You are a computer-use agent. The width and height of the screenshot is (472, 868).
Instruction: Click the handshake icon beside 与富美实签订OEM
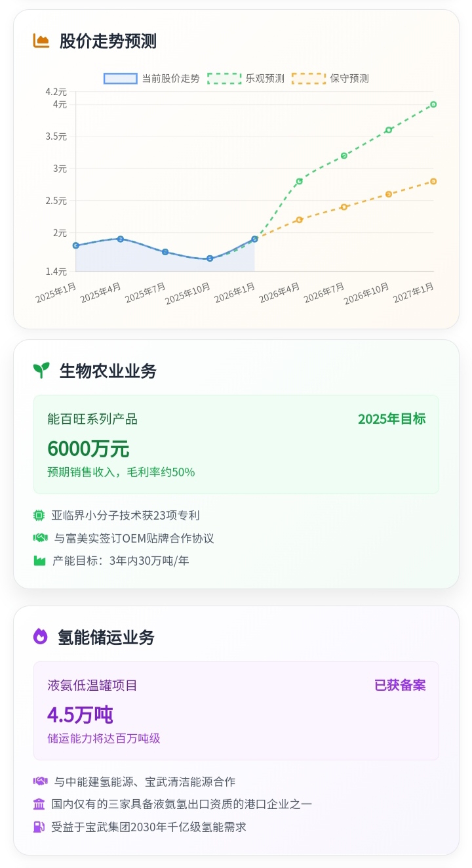point(41,538)
